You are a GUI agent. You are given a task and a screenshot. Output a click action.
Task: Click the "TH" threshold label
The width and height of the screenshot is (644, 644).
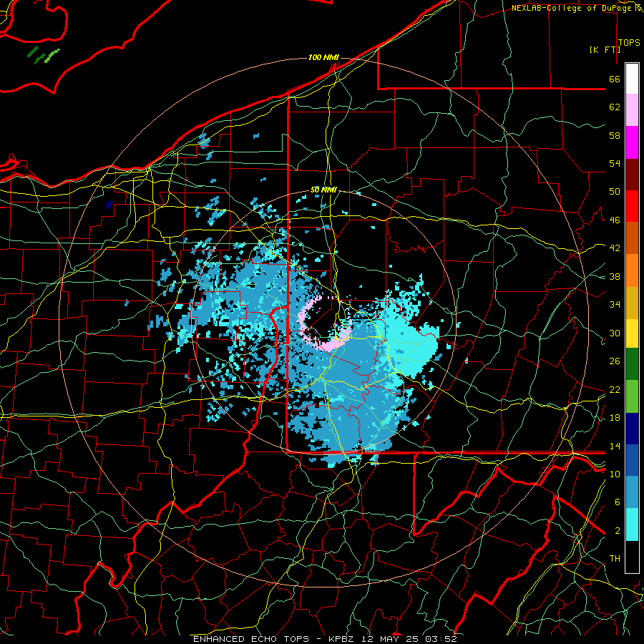[615, 559]
